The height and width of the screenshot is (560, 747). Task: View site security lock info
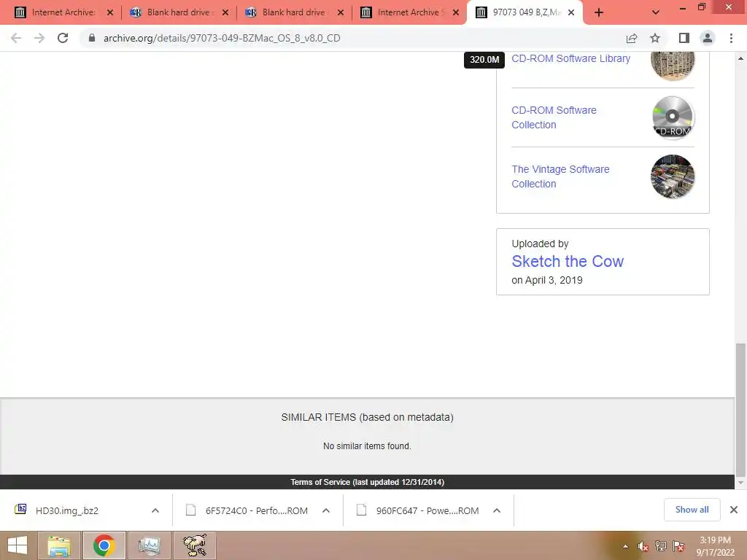point(92,38)
